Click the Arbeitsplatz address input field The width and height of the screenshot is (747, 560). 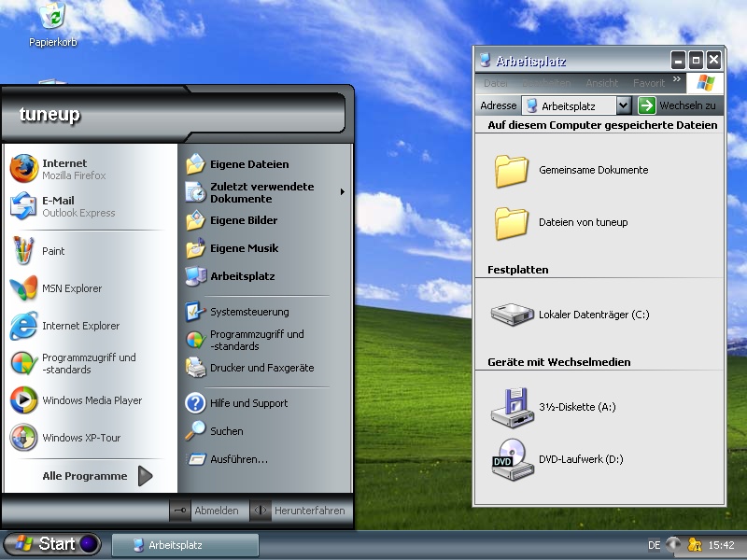(570, 105)
